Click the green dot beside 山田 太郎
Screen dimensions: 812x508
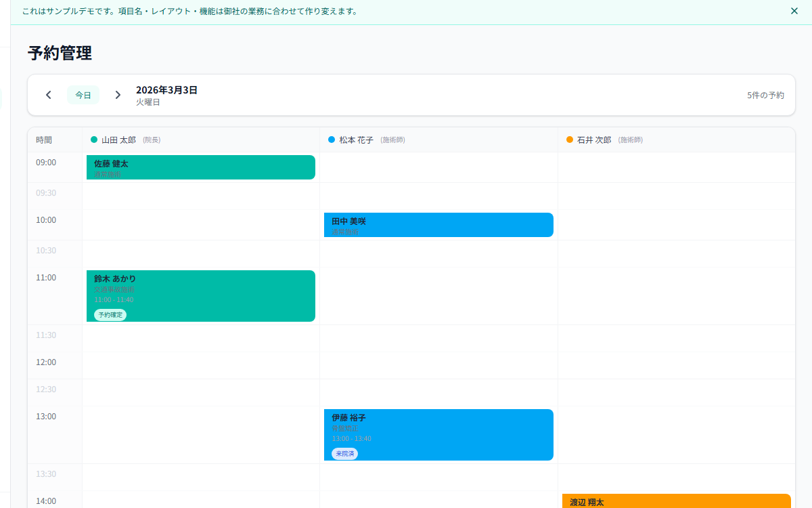click(94, 140)
